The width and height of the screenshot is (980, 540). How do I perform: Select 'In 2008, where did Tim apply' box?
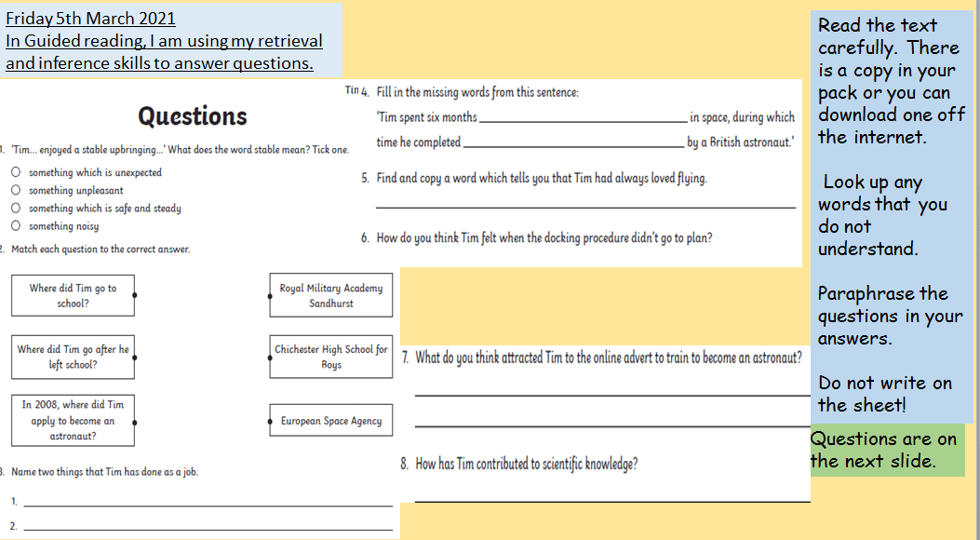pyautogui.click(x=73, y=420)
